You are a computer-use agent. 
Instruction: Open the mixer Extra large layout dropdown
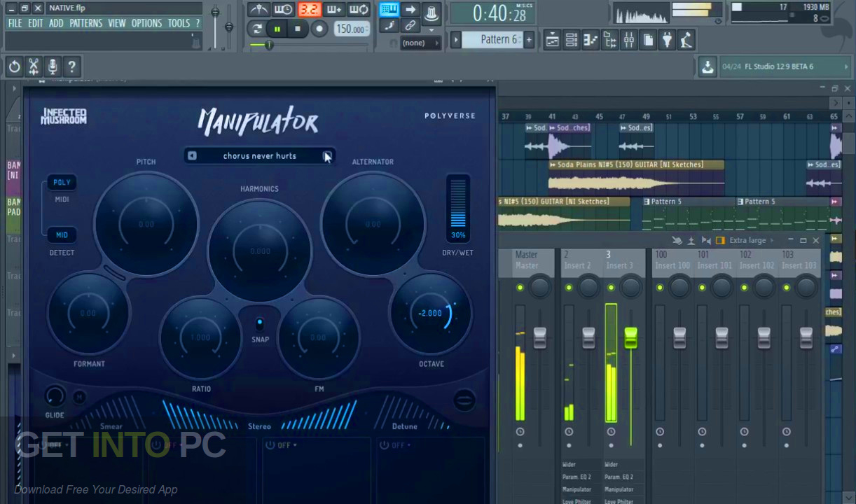(752, 240)
